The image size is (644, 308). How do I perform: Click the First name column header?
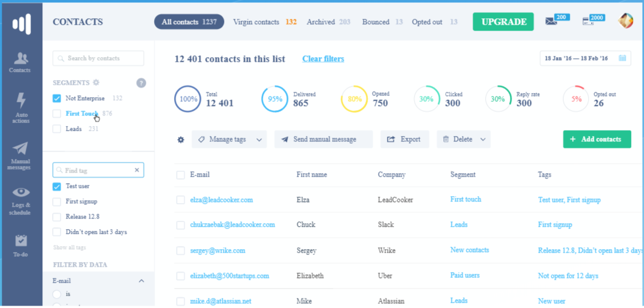(x=312, y=174)
